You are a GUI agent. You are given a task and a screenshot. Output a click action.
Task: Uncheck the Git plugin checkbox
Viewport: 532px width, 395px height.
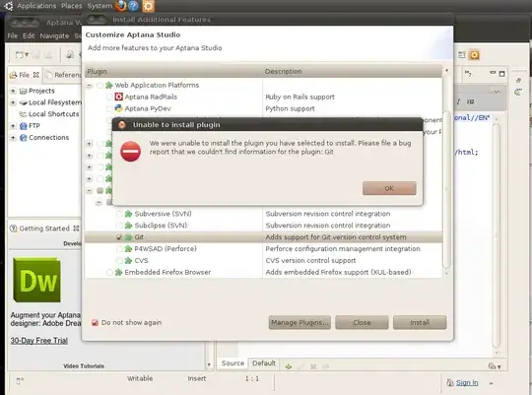[x=119, y=237]
